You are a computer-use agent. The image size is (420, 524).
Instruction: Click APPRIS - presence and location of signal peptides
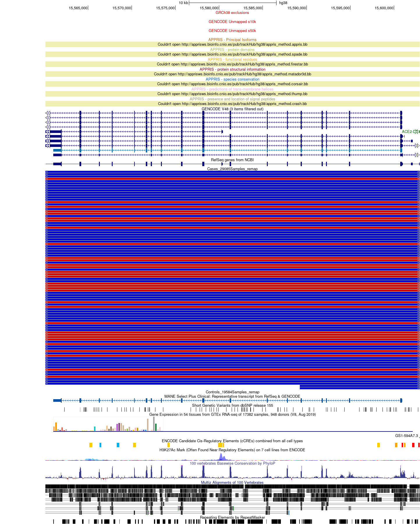pos(232,99)
